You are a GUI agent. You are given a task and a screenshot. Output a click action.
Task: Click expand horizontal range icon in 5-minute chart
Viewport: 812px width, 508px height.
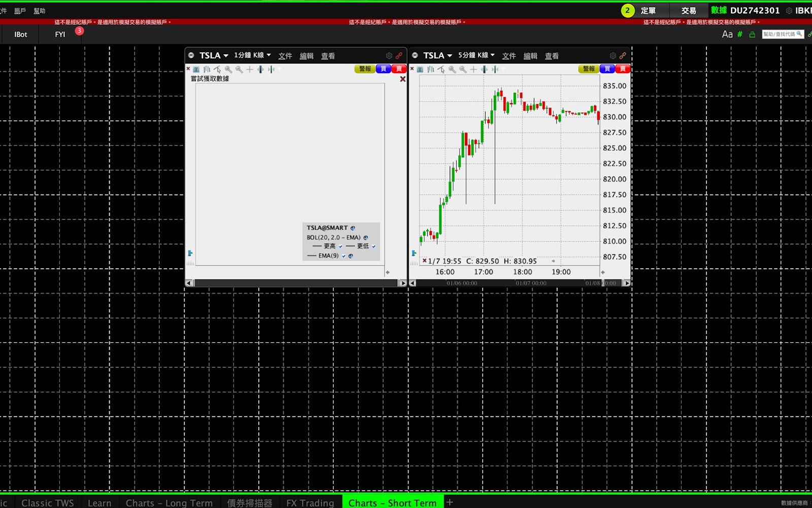(484, 70)
